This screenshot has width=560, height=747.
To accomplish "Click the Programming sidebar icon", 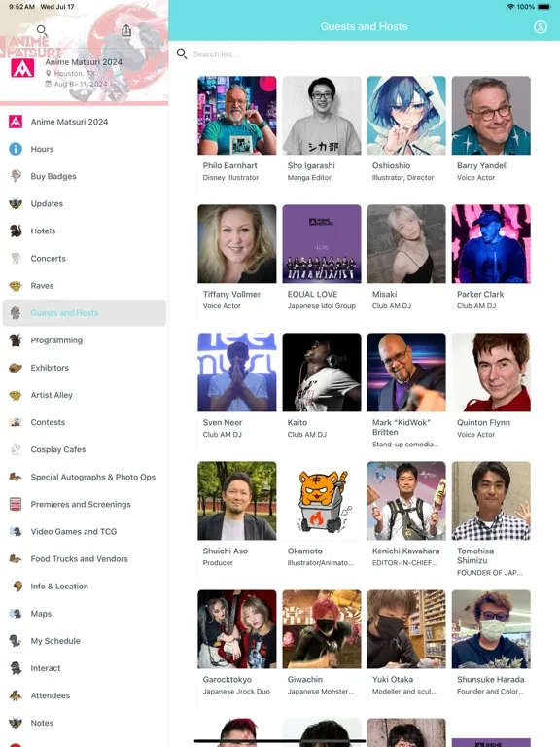I will 16,340.
